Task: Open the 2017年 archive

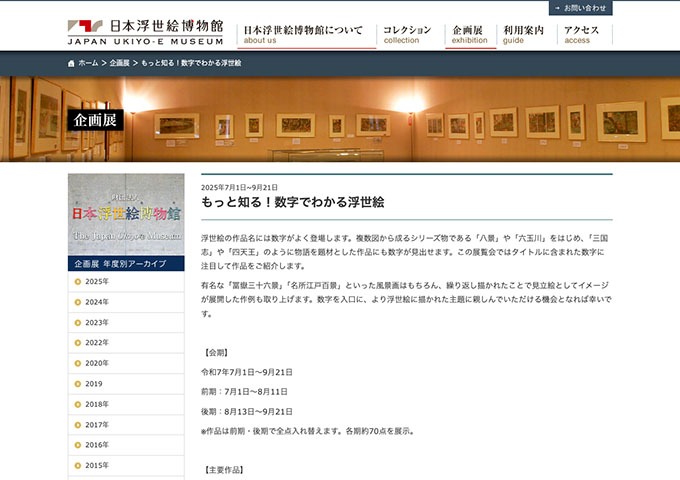Action: tap(126, 425)
